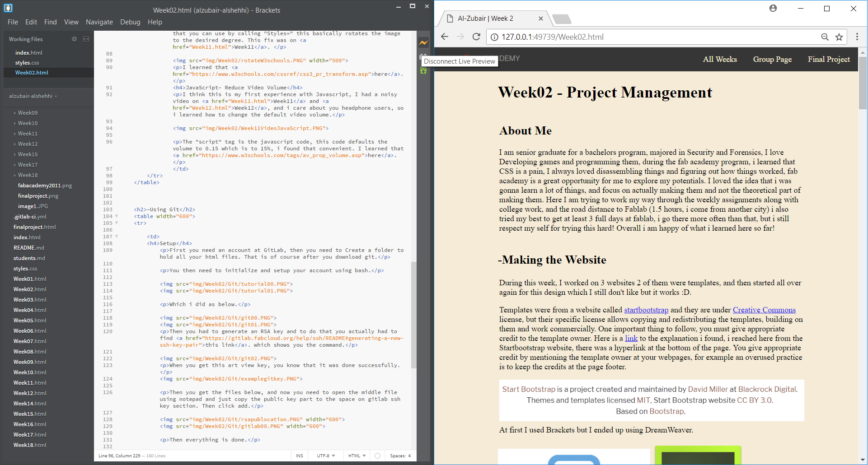Click the zoom magnifier icon in address bar

[825, 37]
